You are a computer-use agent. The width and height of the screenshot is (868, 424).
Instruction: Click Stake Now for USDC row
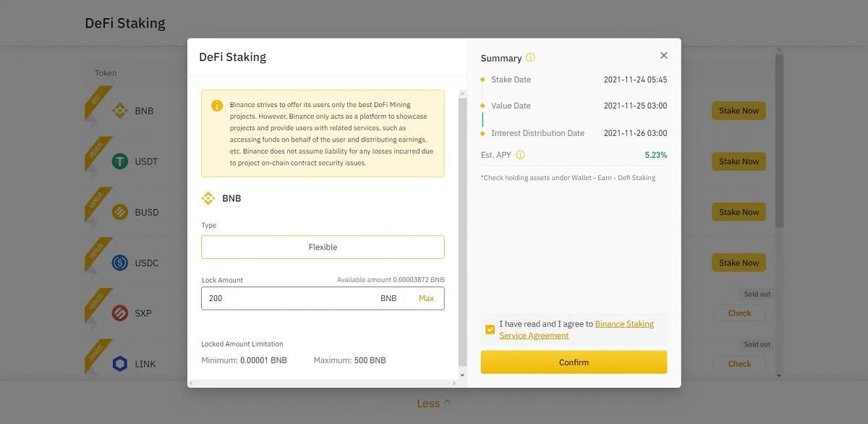739,263
